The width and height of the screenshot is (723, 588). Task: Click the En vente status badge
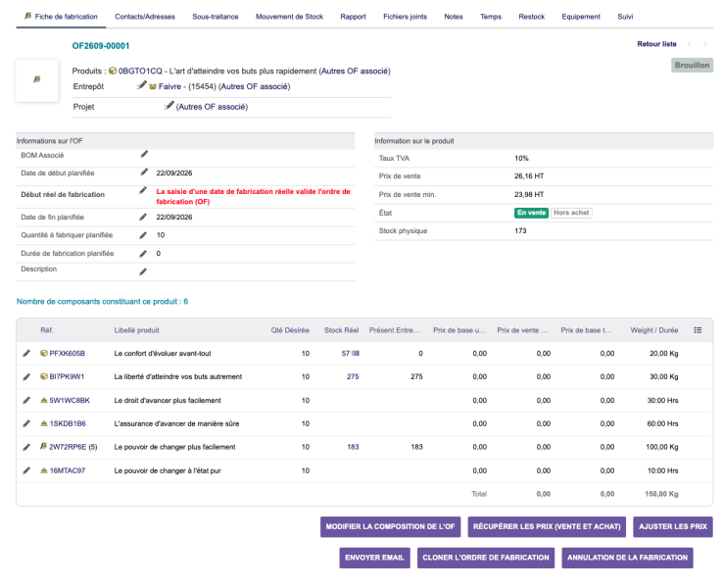[x=531, y=213]
